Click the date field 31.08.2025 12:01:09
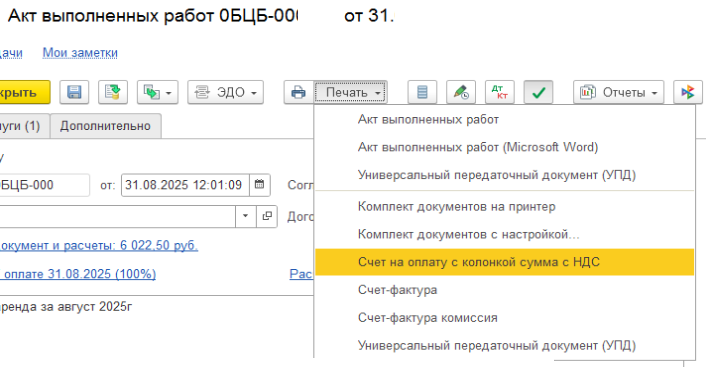 coord(185,185)
